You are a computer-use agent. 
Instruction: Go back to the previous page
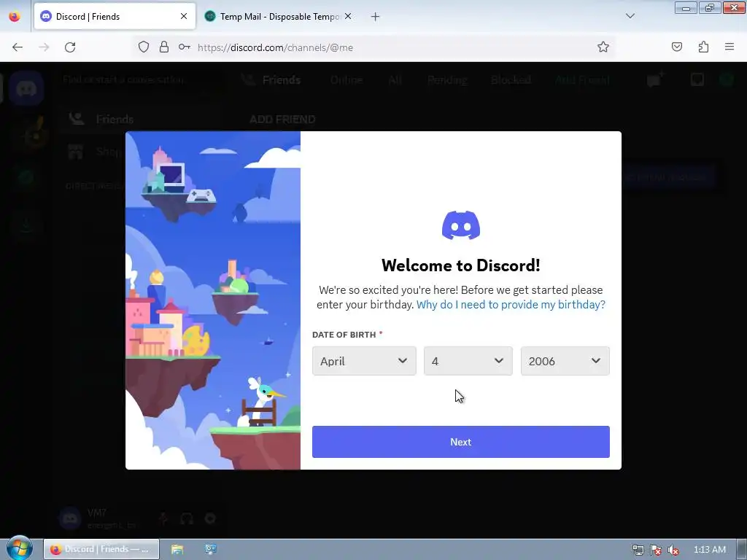click(x=18, y=47)
